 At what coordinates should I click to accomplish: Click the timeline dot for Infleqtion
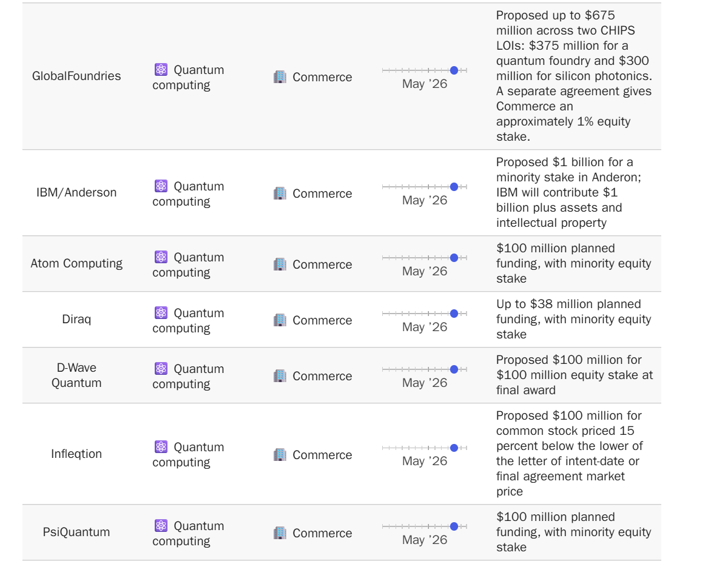click(x=454, y=448)
